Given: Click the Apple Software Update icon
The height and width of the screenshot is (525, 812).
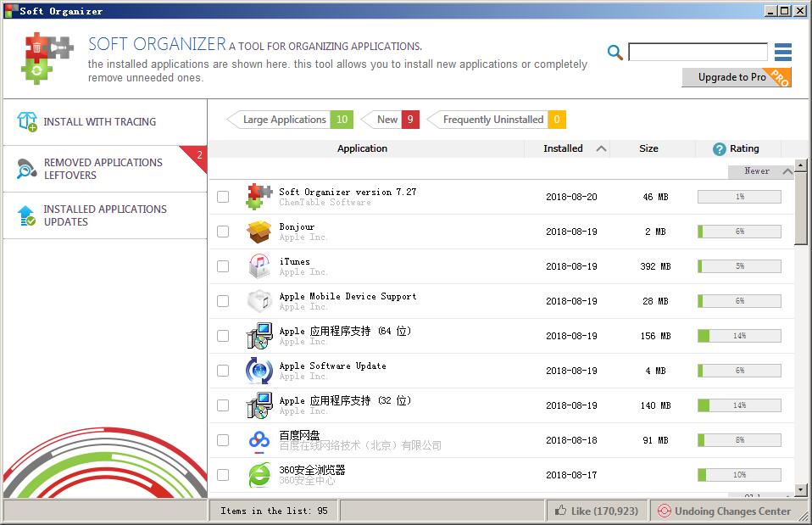Looking at the screenshot, I should 259,370.
